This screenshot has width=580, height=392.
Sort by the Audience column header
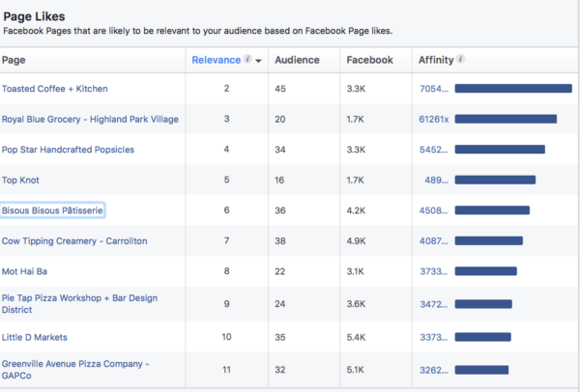(297, 60)
